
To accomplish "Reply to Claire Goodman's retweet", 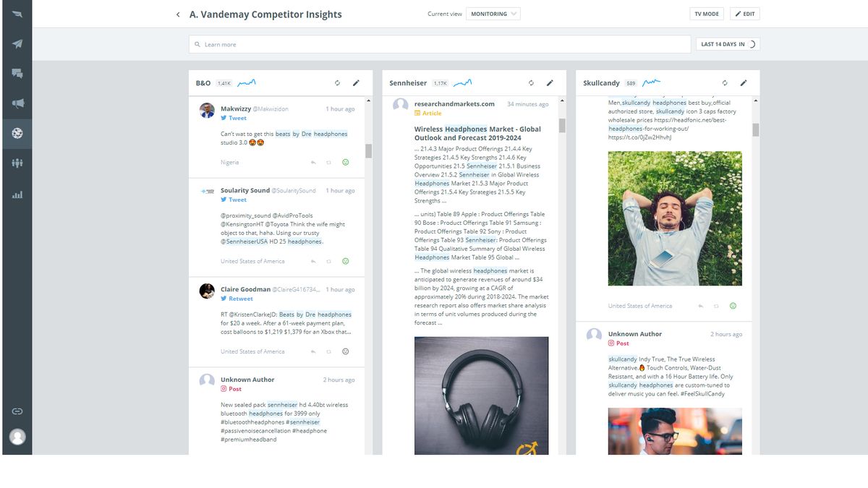I will 313,351.
